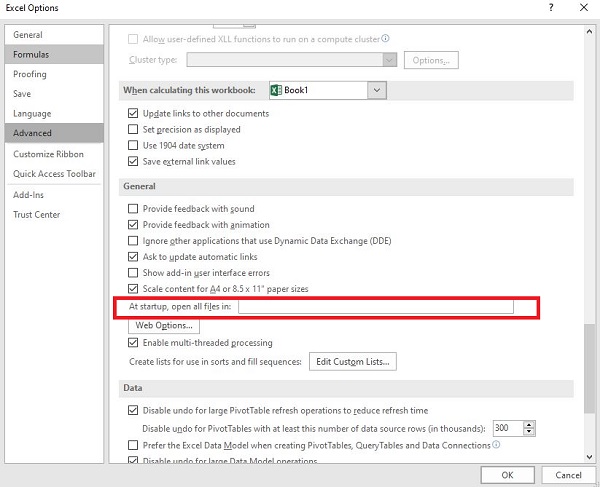The height and width of the screenshot is (487, 600).
Task: Click the Allow user-defined XLL functions checkbox
Action: click(x=133, y=39)
